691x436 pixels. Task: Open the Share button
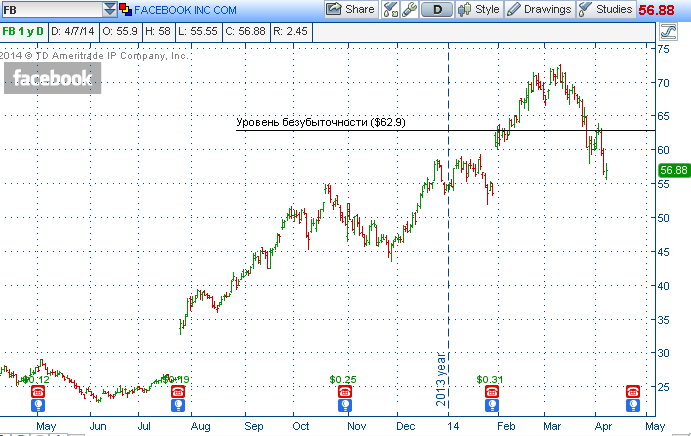tap(351, 9)
